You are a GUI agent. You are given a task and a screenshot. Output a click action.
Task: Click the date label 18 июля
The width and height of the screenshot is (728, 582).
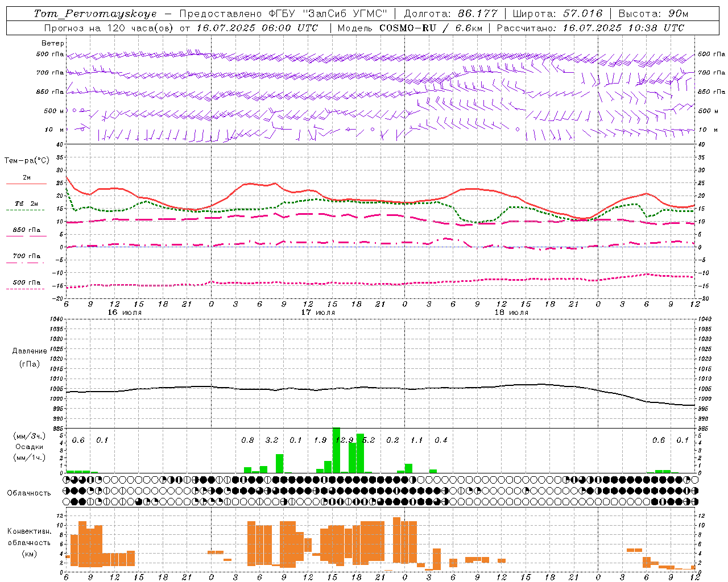511,312
